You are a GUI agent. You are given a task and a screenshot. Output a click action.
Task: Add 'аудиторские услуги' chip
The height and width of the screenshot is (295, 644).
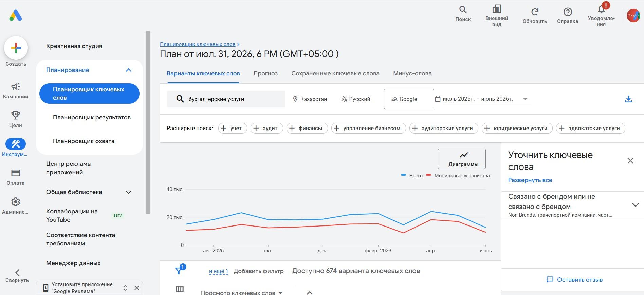[444, 128]
